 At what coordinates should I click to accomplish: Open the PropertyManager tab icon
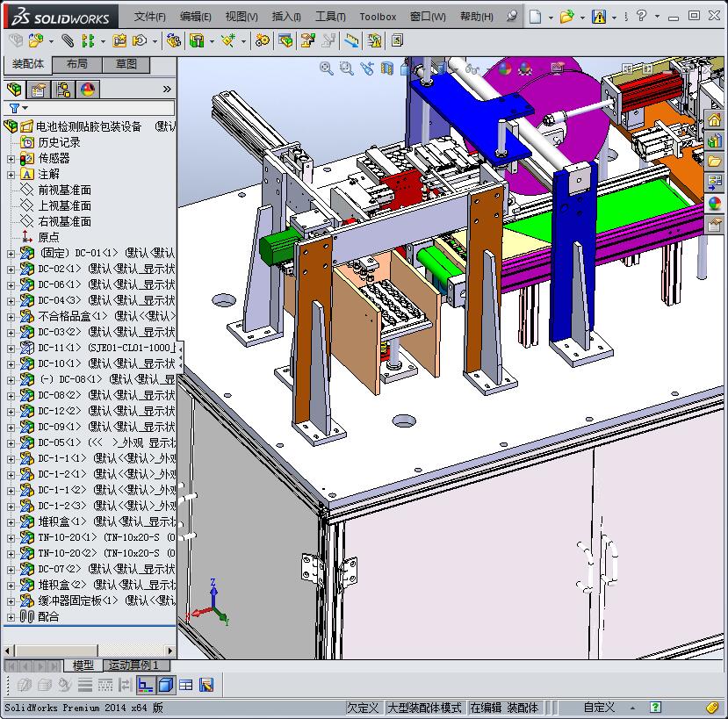(x=39, y=90)
